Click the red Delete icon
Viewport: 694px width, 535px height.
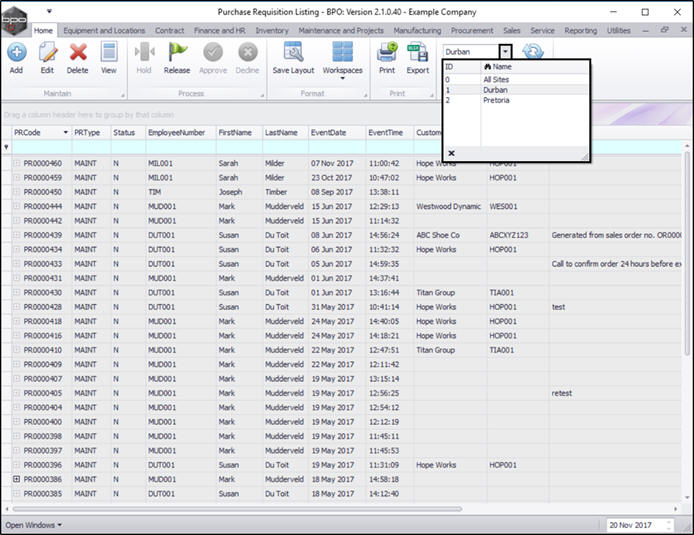(x=78, y=52)
